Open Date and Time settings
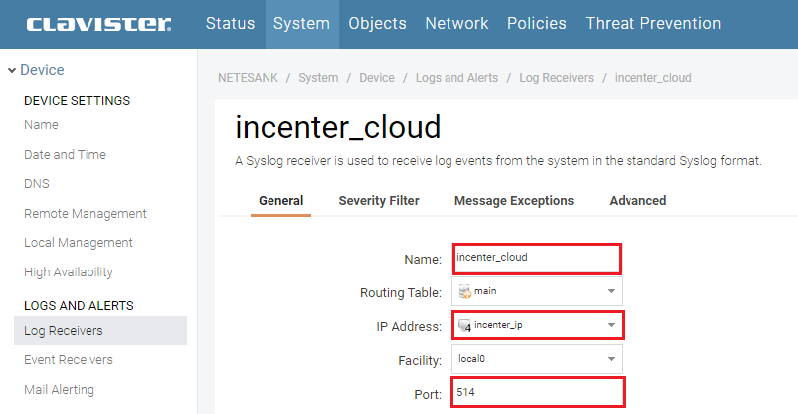Image resolution: width=798 pixels, height=414 pixels. (65, 155)
